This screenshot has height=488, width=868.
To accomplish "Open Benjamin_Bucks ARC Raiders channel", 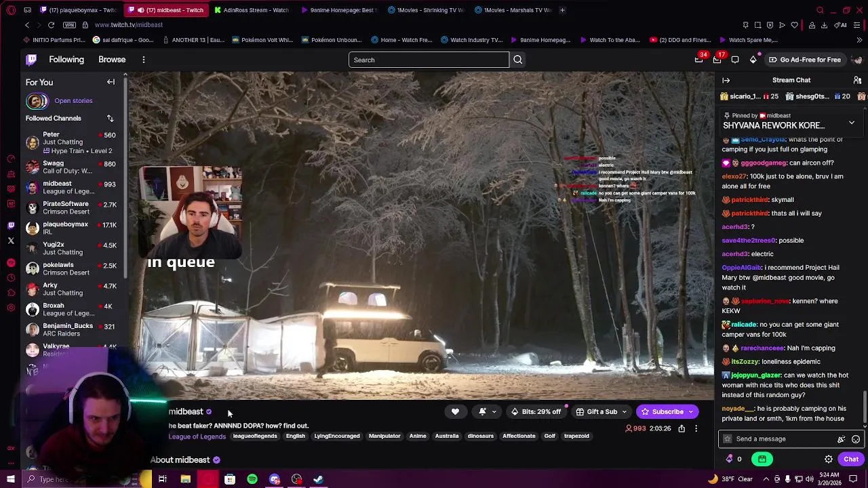I will (71, 329).
